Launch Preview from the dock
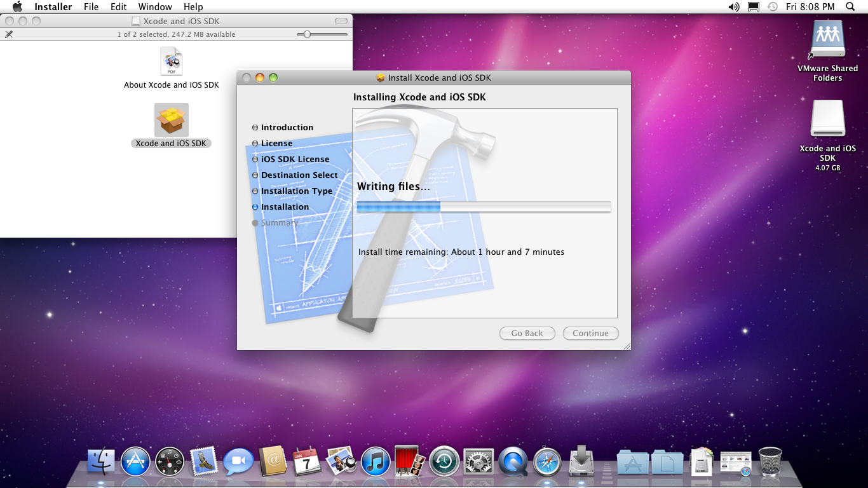The width and height of the screenshot is (868, 488). (x=341, y=461)
